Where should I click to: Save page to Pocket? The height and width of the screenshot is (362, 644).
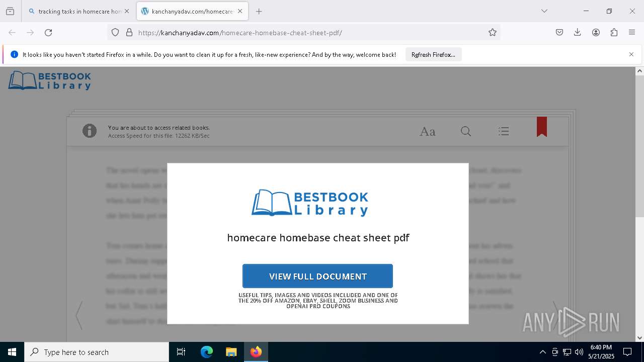[559, 33]
